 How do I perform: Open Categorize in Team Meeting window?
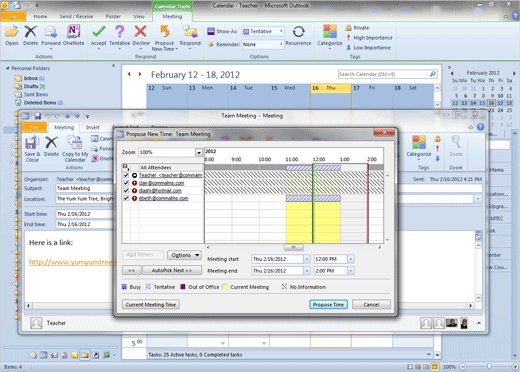(x=419, y=147)
